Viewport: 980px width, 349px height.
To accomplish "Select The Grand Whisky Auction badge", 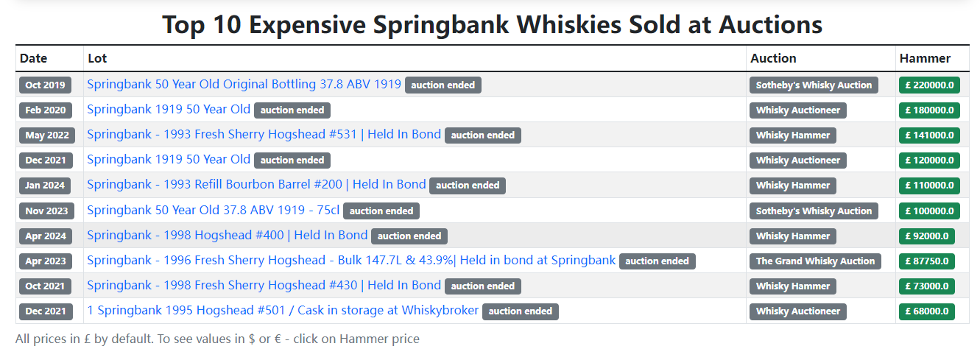I will (815, 261).
